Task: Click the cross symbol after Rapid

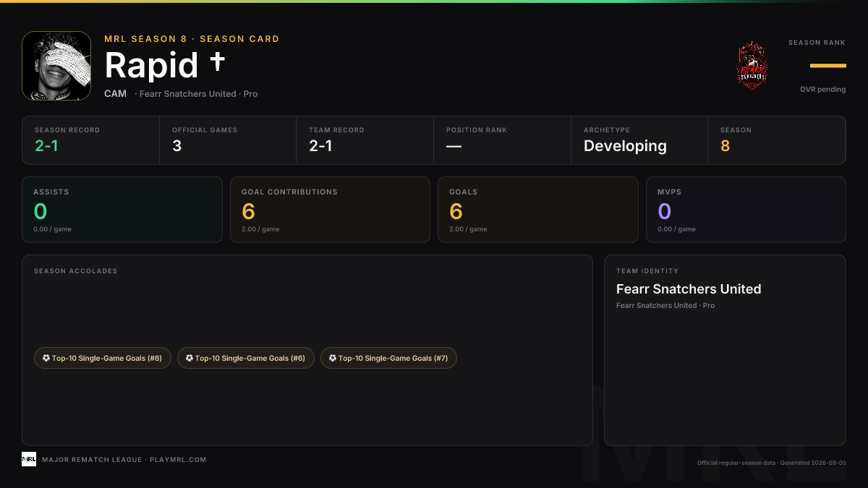Action: tap(217, 63)
